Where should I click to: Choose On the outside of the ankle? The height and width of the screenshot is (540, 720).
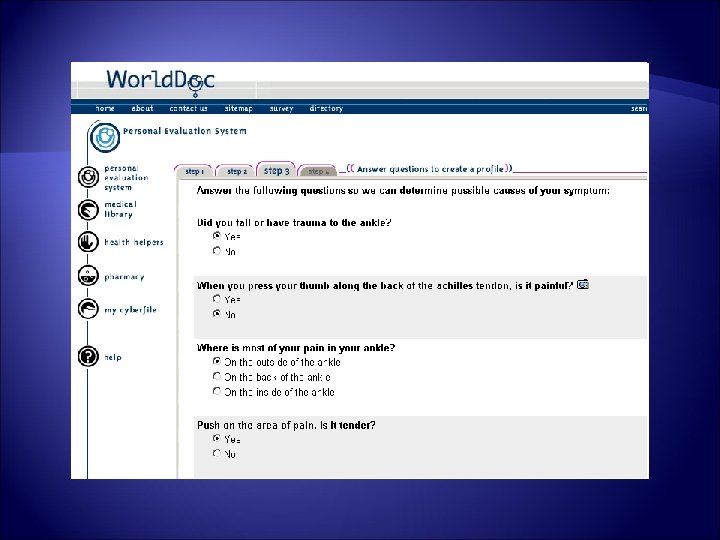coord(217,361)
